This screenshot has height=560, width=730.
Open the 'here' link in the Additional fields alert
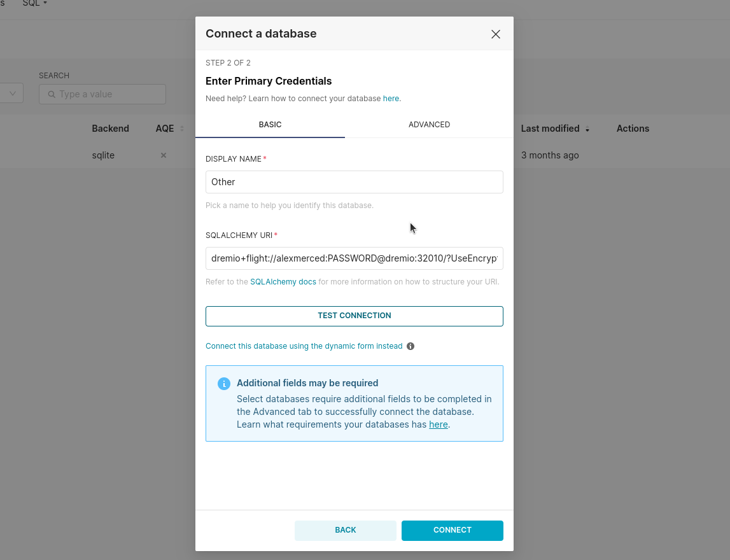438,424
